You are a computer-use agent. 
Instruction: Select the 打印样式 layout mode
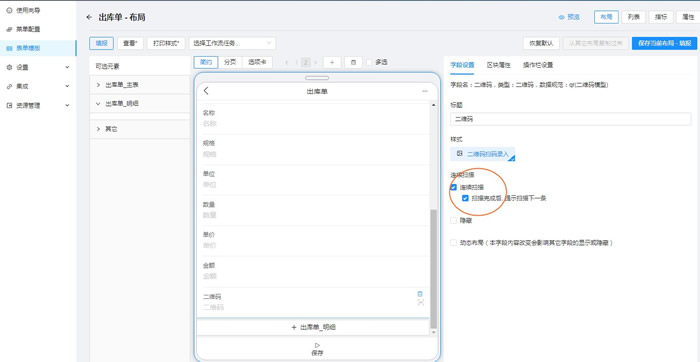click(166, 43)
